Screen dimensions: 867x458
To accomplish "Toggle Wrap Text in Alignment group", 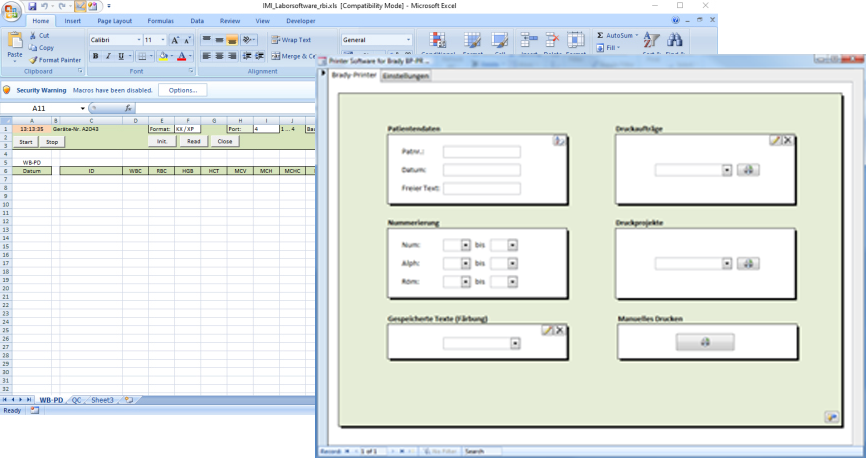I will 291,40.
